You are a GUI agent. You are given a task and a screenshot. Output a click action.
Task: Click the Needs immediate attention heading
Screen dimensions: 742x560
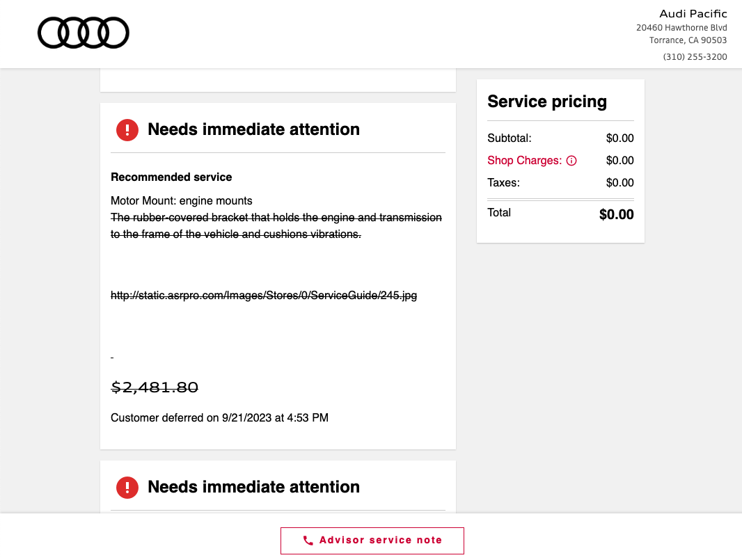[253, 129]
